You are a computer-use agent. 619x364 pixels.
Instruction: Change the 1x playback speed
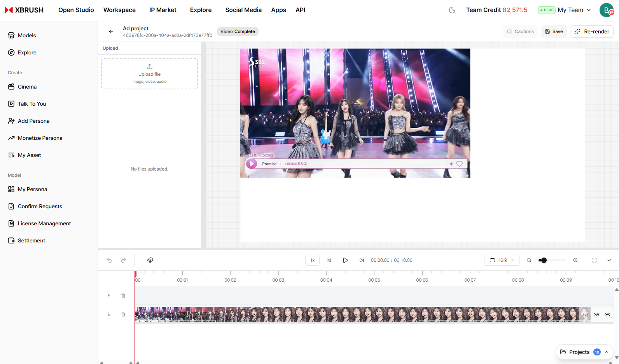(312, 260)
